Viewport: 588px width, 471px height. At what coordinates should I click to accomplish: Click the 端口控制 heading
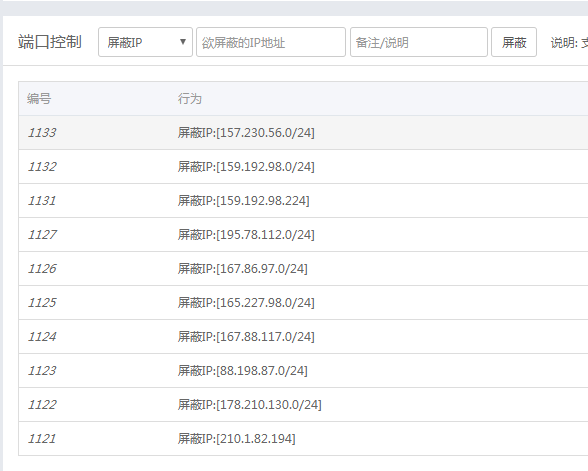coord(50,42)
